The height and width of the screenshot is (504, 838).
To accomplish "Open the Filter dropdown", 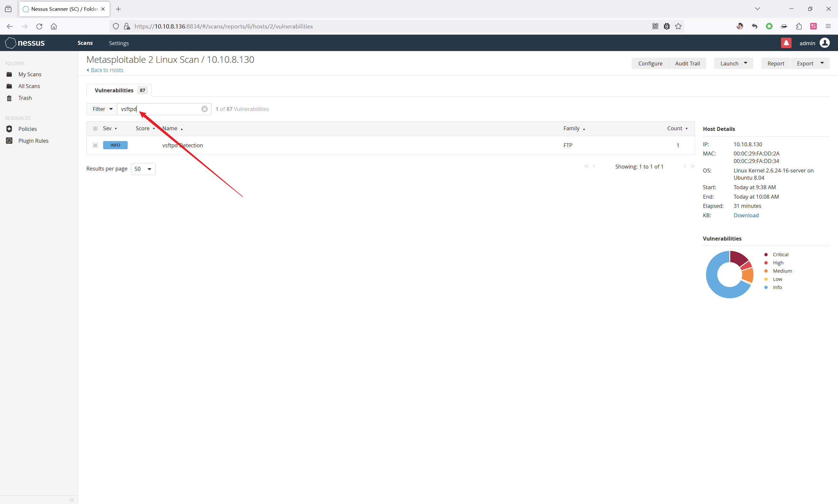I will click(102, 109).
